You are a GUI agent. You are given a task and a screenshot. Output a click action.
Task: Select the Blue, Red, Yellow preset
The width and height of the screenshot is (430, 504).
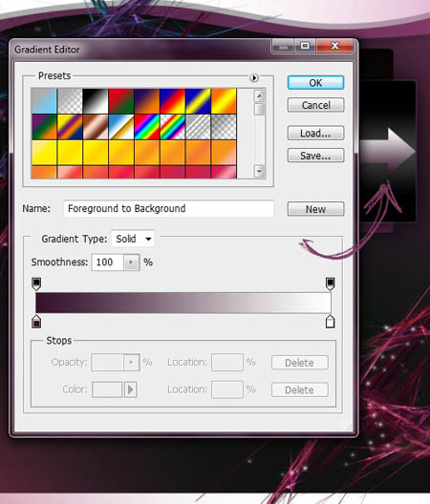173,101
